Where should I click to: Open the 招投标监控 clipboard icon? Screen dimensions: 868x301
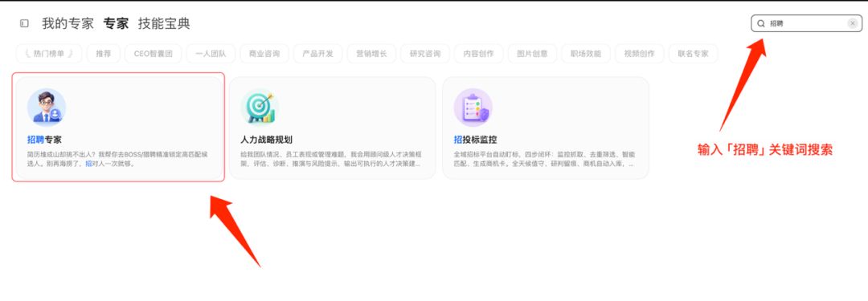point(473,107)
